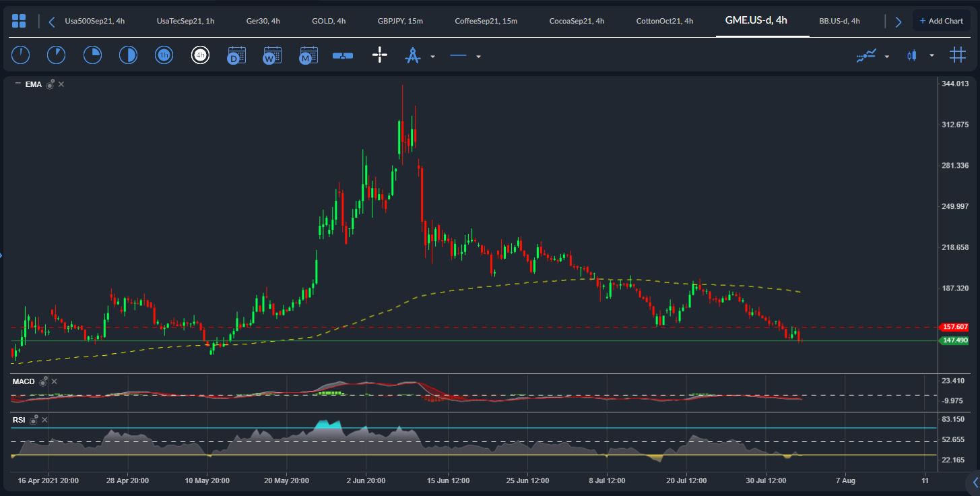
Task: Switch to the Weekly calendar timeframe
Action: [272, 56]
